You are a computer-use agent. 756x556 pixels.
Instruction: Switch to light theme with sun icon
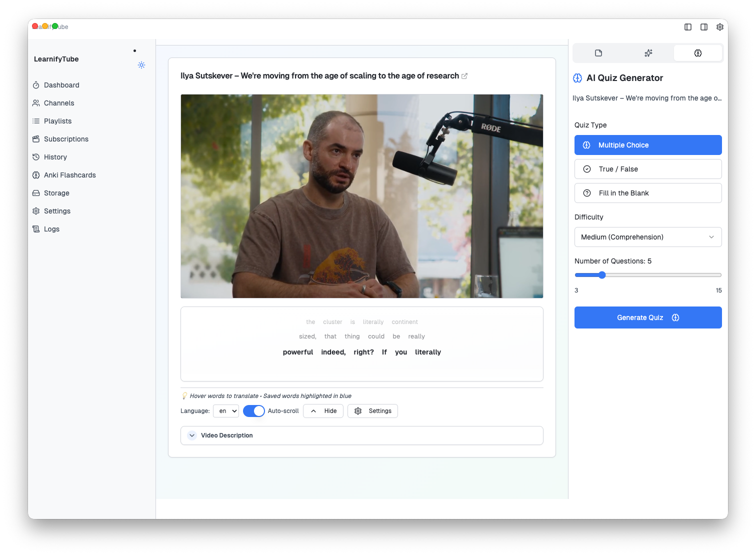[141, 65]
